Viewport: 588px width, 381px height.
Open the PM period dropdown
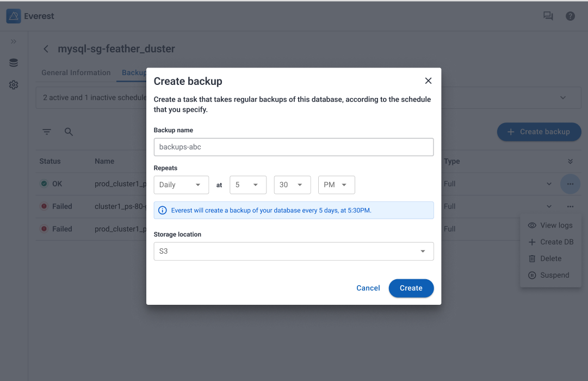tap(336, 185)
